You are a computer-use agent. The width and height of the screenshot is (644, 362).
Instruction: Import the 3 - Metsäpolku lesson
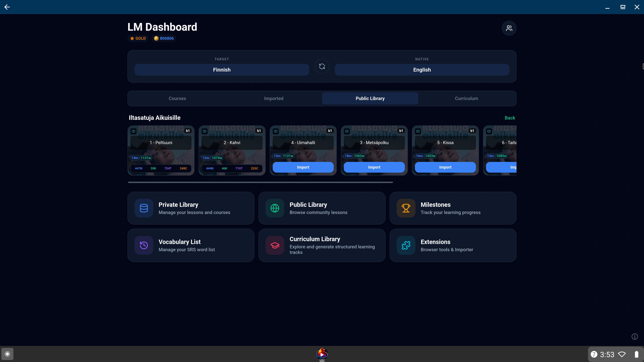tap(374, 167)
